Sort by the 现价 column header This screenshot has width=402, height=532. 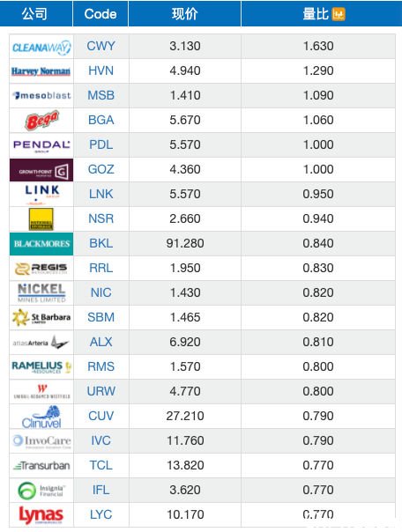185,14
